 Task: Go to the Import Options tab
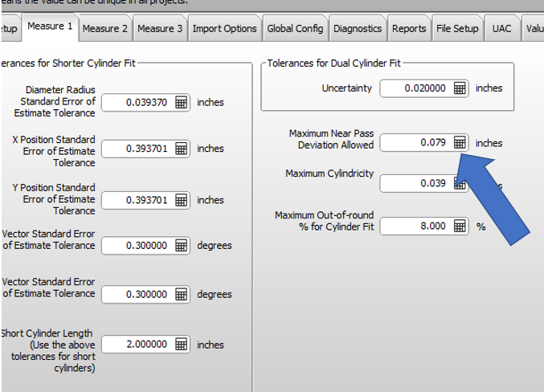pyautogui.click(x=225, y=29)
